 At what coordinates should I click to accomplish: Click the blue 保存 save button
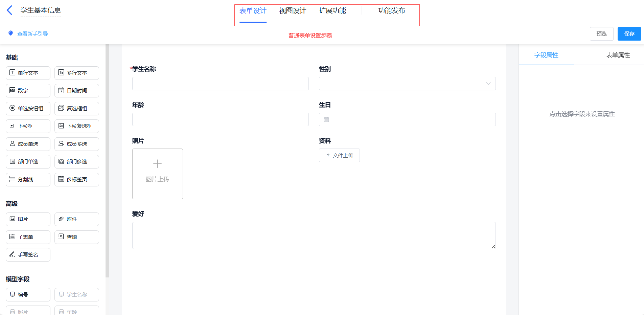tap(629, 34)
